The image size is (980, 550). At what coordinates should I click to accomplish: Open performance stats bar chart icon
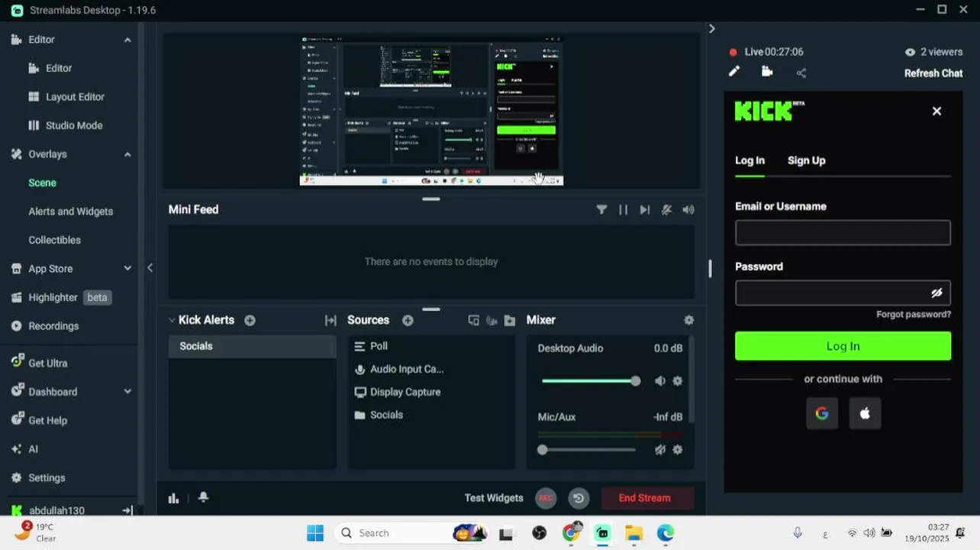coord(173,498)
